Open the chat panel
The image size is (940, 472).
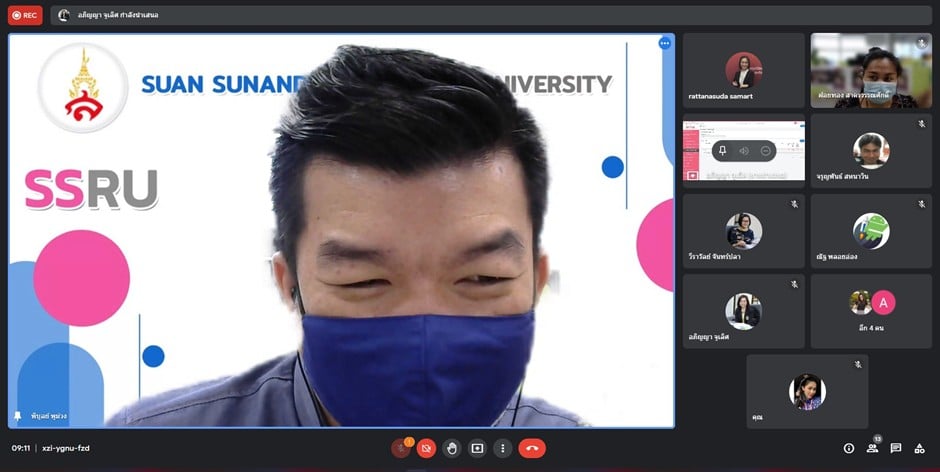[x=896, y=448]
